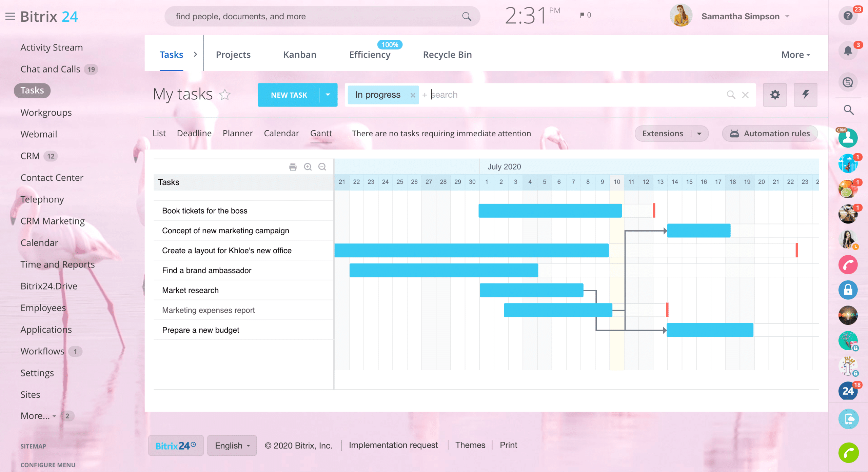This screenshot has height=472, width=868.
Task: Click the print icon in Gantt toolbar
Action: [x=293, y=167]
